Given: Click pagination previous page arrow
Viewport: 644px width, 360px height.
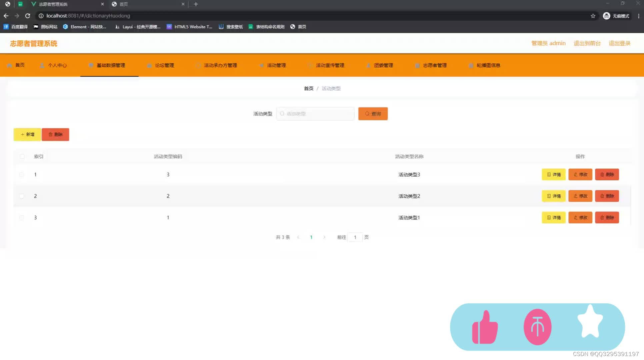Looking at the screenshot, I should pos(298,237).
